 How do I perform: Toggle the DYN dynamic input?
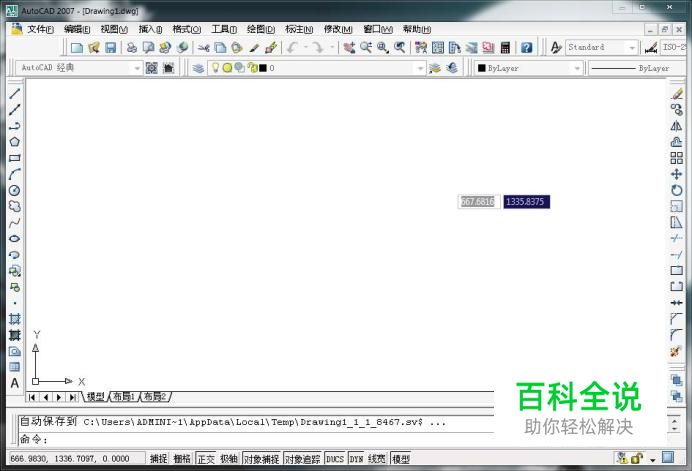[356, 459]
